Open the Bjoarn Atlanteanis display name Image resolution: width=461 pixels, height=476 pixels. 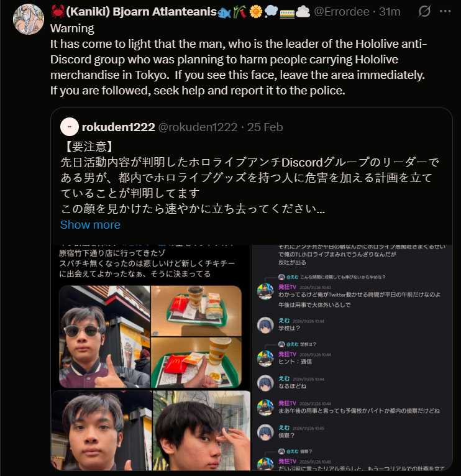[141, 12]
